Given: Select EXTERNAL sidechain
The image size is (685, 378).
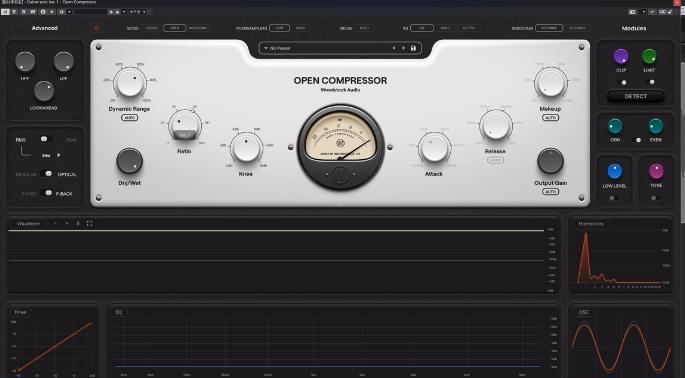Looking at the screenshot, I should pyautogui.click(x=577, y=28).
